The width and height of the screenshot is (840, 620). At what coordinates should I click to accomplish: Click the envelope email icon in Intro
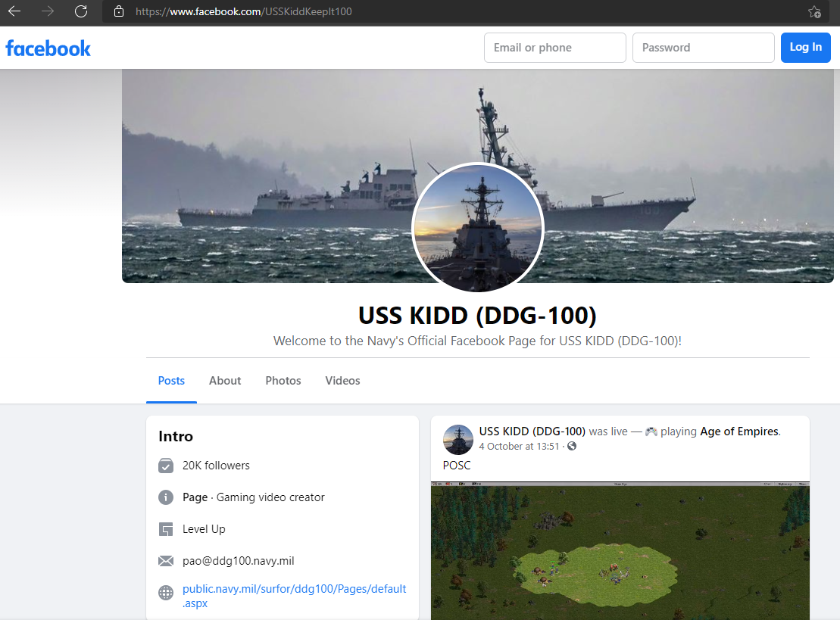coord(166,561)
